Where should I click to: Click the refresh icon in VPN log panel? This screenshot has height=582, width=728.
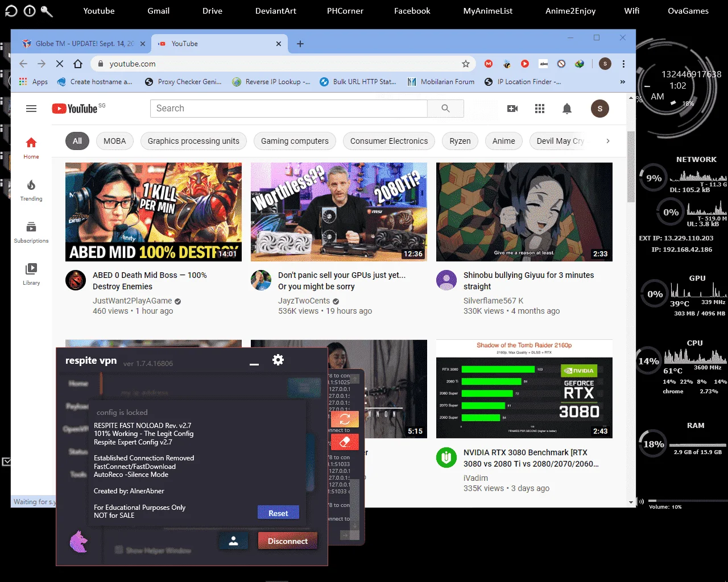tap(345, 419)
